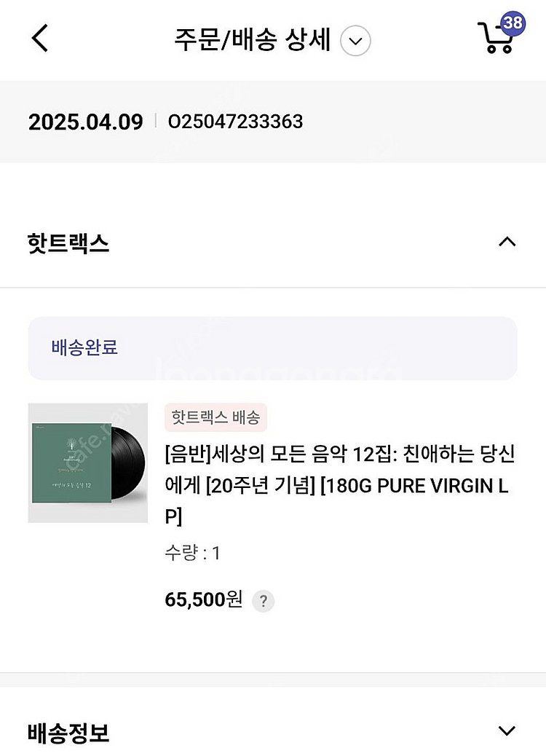Image resolution: width=546 pixels, height=756 pixels.
Task: Collapse the 핫트랙스 section with its chevron
Action: (507, 243)
